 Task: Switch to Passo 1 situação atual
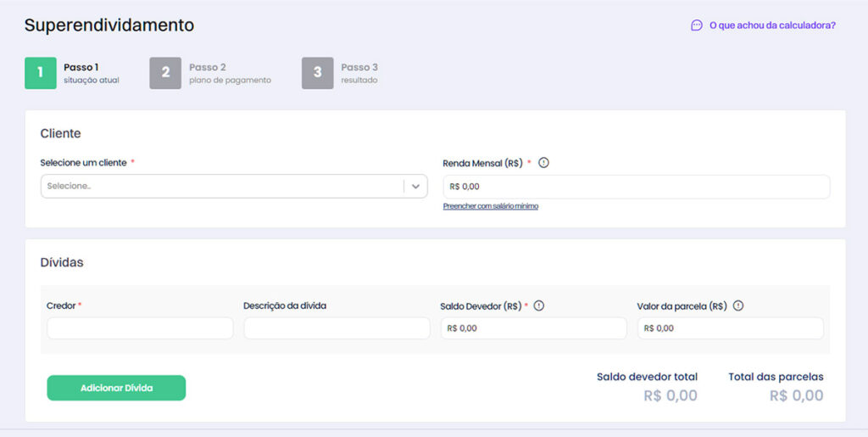(x=91, y=73)
